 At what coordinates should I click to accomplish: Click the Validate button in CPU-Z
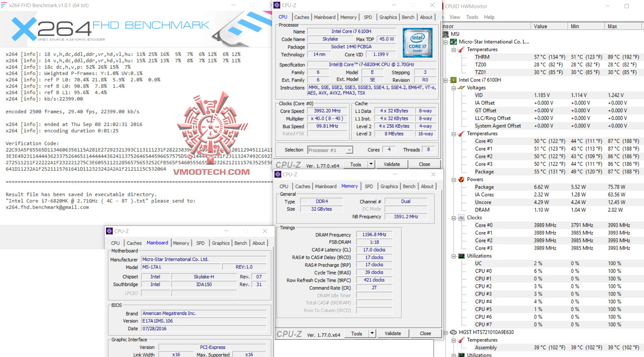[392, 164]
